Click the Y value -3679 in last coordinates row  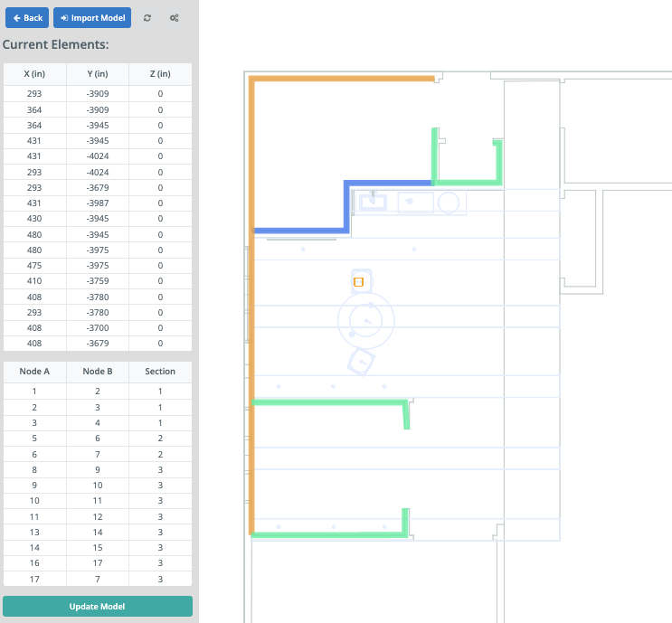97,344
